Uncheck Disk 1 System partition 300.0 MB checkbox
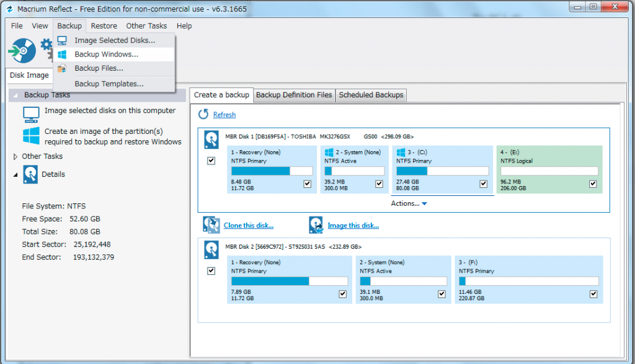The image size is (635, 364). pyautogui.click(x=379, y=184)
